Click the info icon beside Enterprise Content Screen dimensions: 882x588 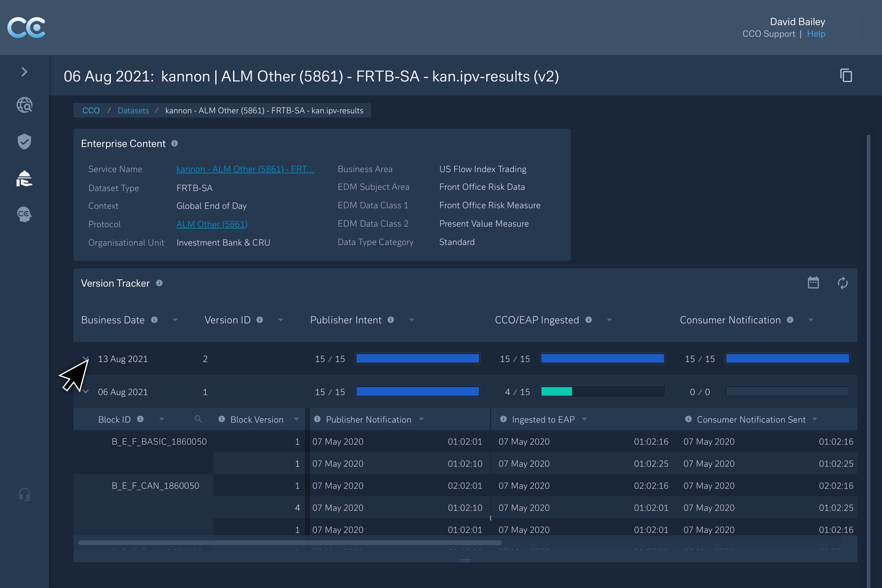[174, 144]
